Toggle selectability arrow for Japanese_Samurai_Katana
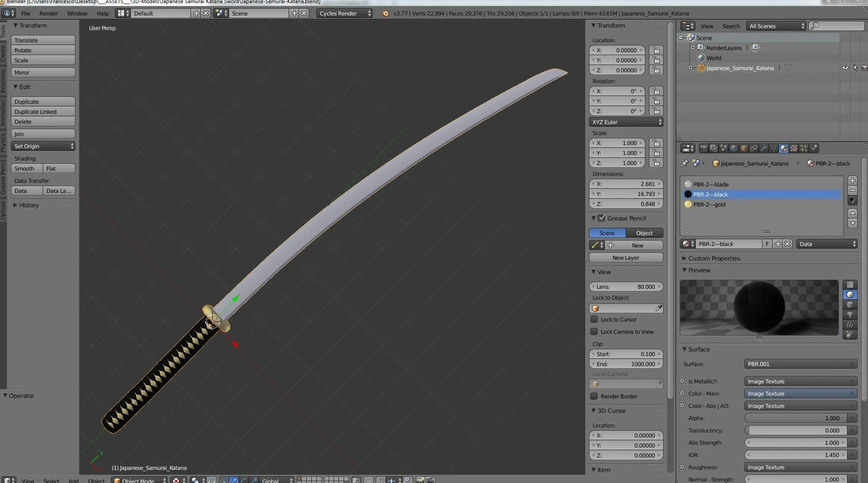 pos(855,68)
